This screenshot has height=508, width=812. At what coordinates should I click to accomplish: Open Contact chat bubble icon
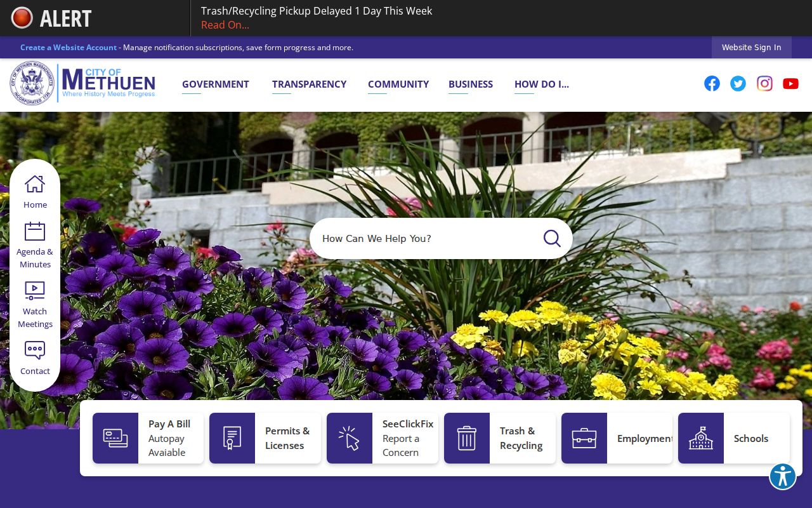pos(35,351)
